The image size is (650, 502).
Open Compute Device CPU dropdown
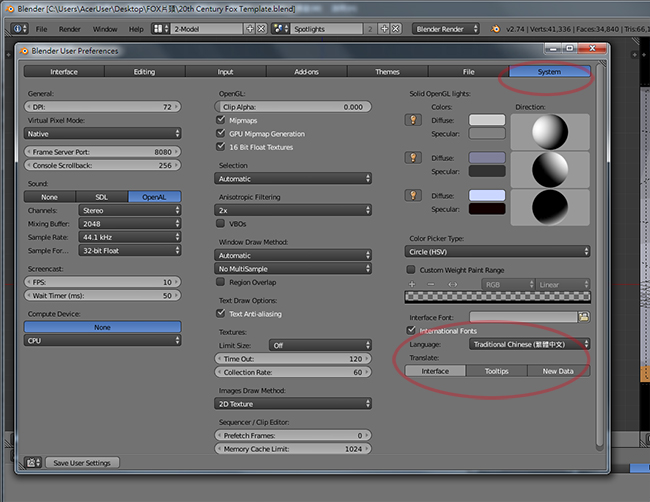tap(102, 340)
